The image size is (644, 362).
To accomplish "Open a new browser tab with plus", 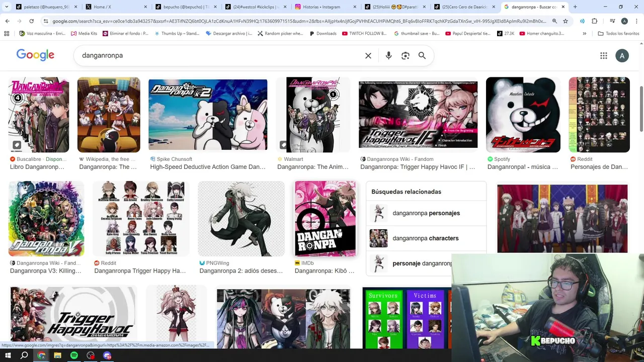I will click(575, 7).
